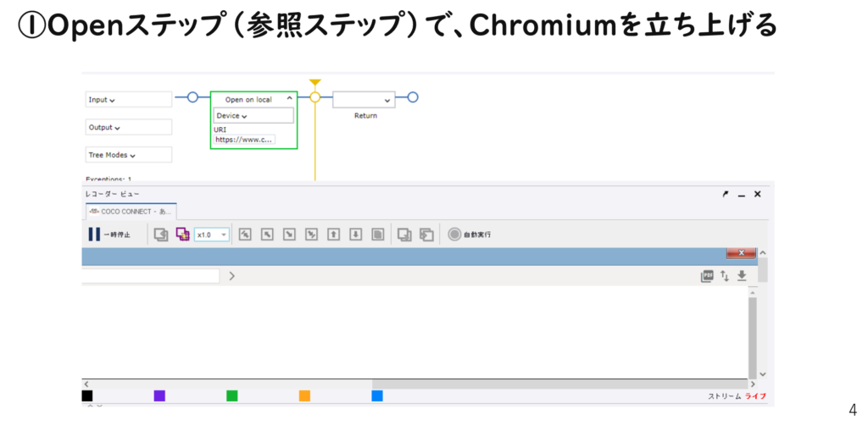Click the down arrow box toolbar icon
Image resolution: width=868 pixels, height=431 pixels.
coord(356,235)
